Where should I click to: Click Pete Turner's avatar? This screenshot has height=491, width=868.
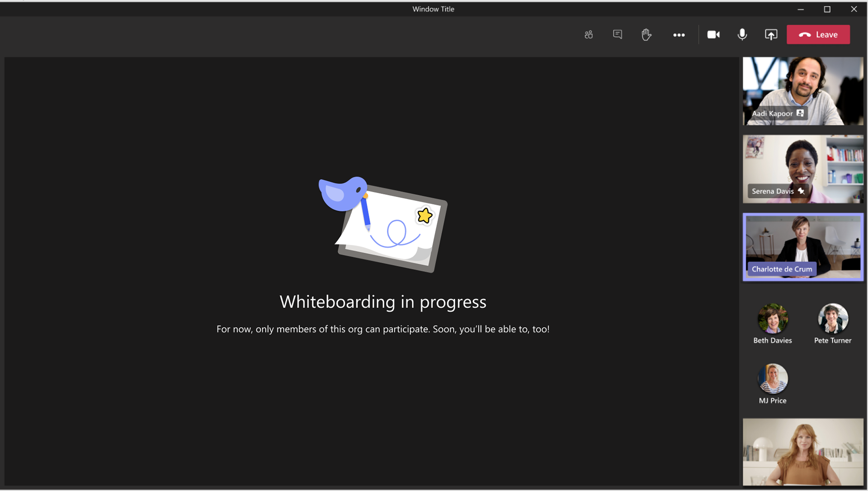click(833, 318)
